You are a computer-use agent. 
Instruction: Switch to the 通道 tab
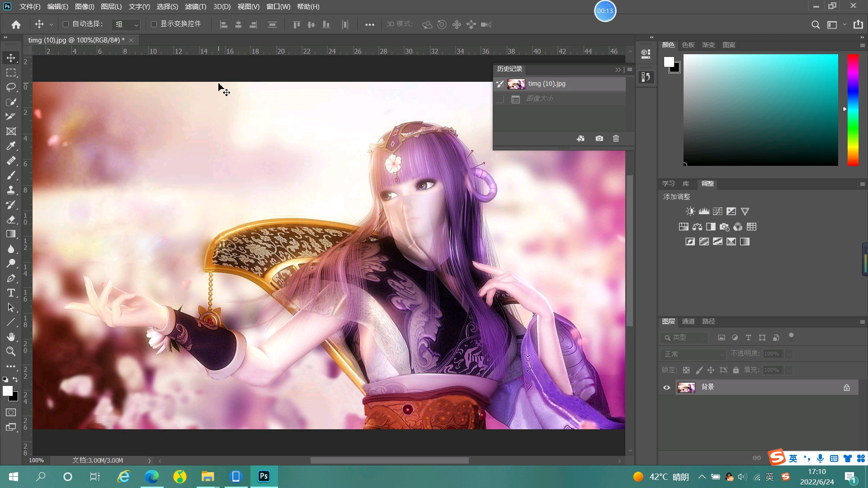(x=688, y=321)
